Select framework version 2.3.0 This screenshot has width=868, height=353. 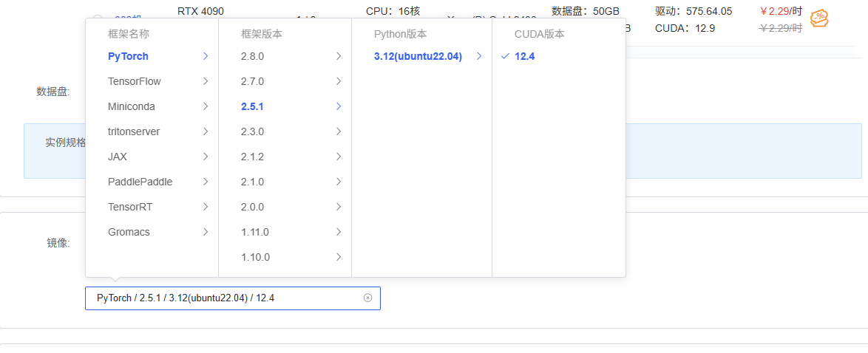coord(285,131)
